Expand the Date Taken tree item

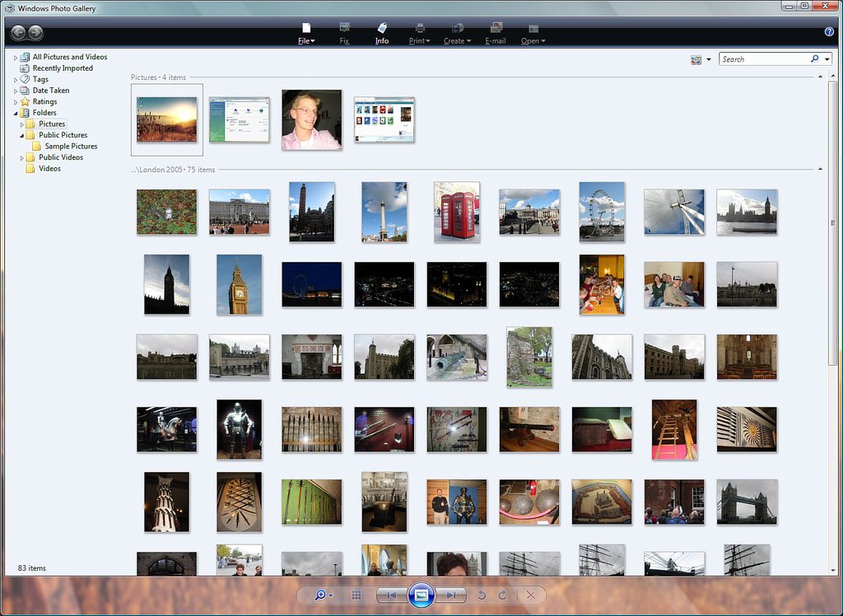[15, 90]
